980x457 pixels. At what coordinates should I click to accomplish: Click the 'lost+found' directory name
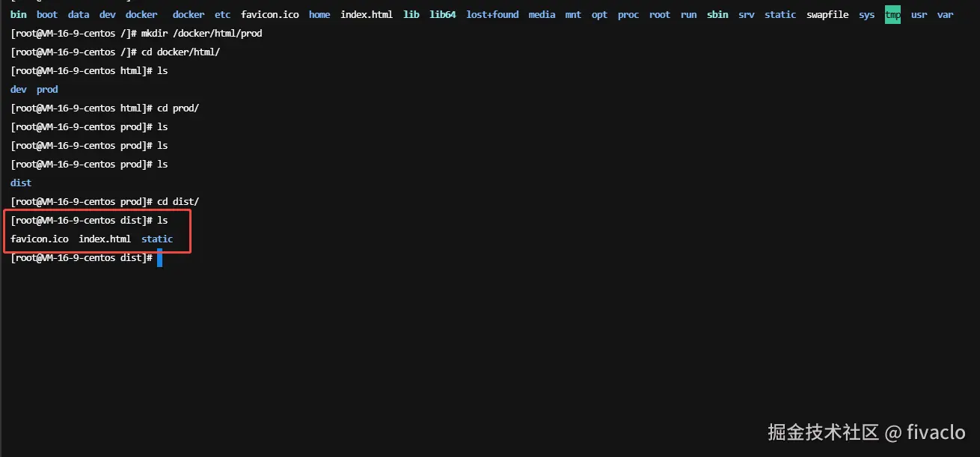pyautogui.click(x=492, y=15)
